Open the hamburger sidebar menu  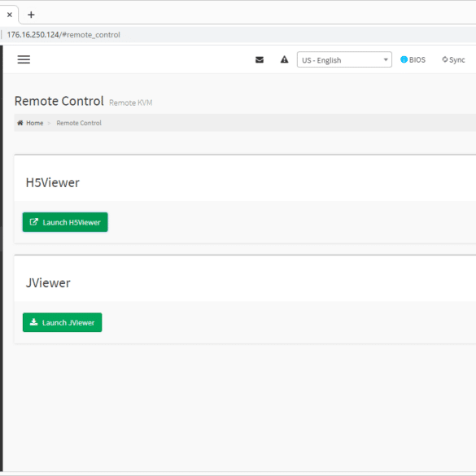click(24, 59)
